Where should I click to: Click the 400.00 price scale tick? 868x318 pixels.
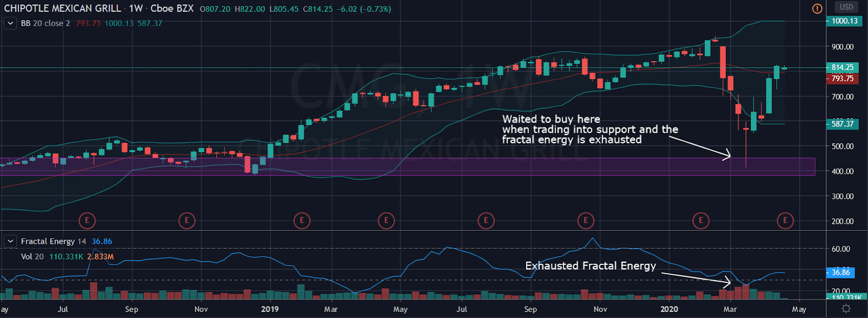(843, 171)
